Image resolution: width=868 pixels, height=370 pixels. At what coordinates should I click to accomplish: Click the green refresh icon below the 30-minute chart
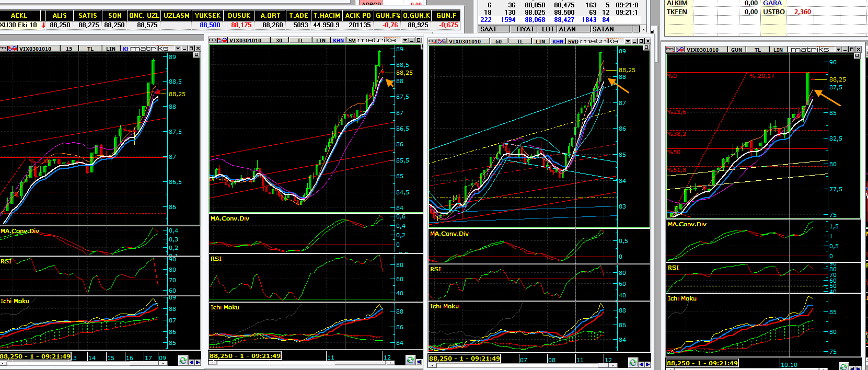[410, 360]
